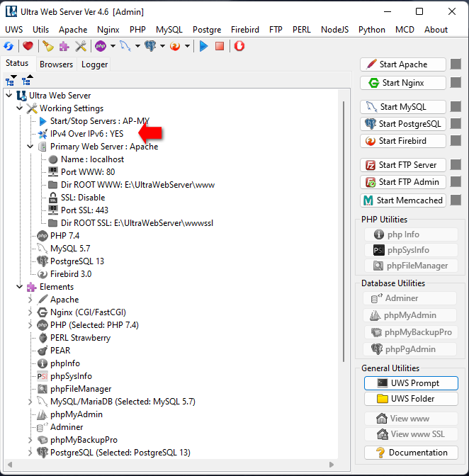Click the yellow cleaning brush toolbar icon
The height and width of the screenshot is (476, 469).
(x=47, y=46)
